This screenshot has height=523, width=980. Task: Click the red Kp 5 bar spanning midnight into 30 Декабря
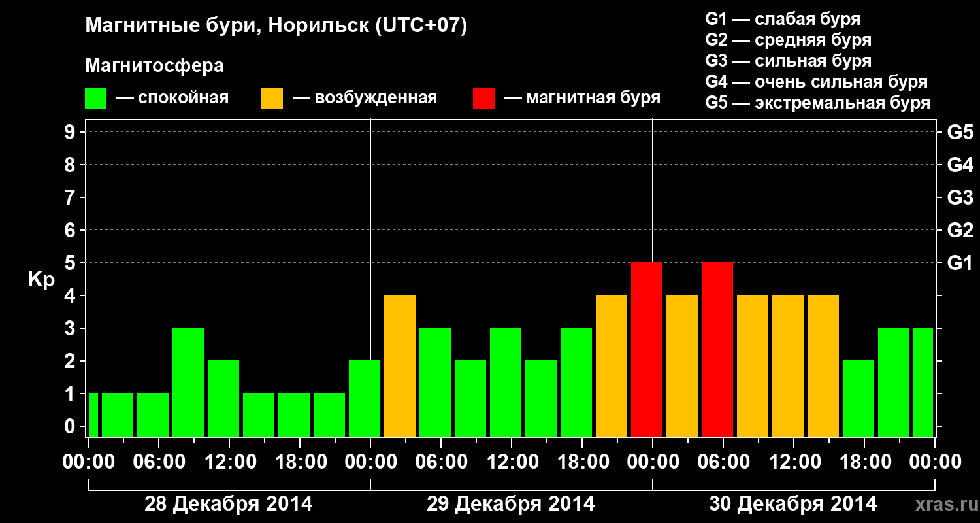[647, 349]
